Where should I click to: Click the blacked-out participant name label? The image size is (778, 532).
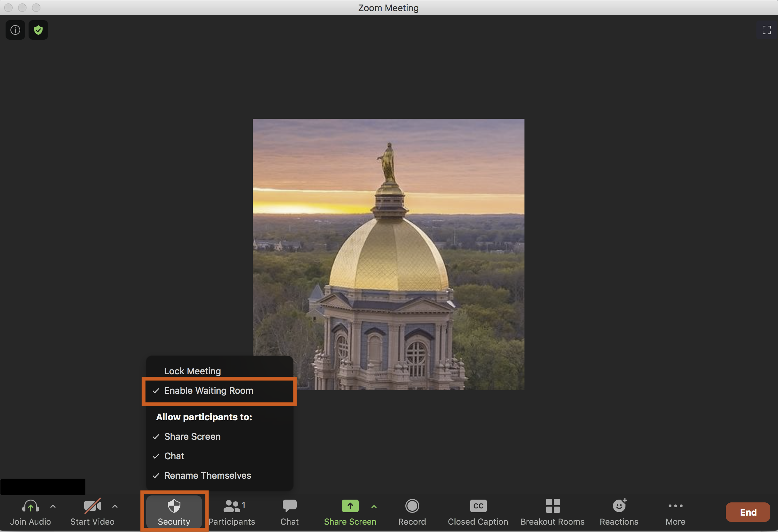43,486
